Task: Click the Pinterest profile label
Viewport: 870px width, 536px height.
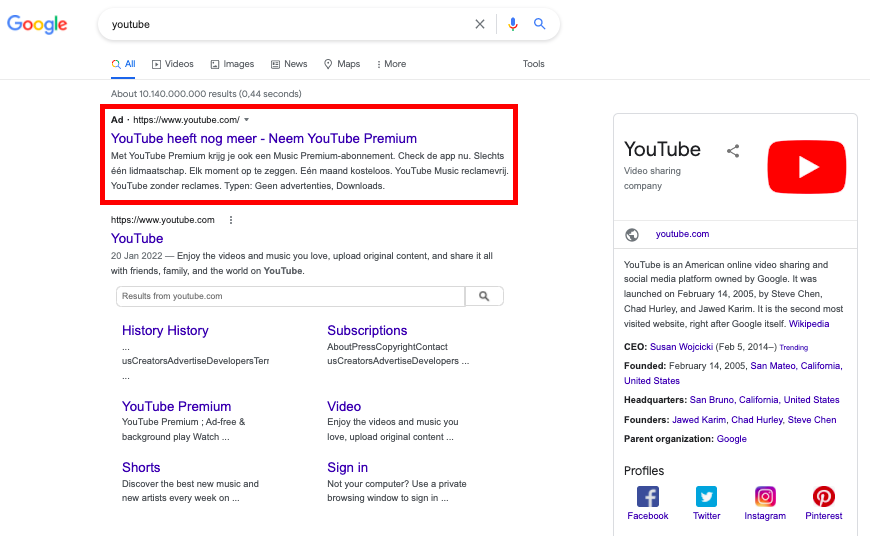Action: [x=824, y=516]
